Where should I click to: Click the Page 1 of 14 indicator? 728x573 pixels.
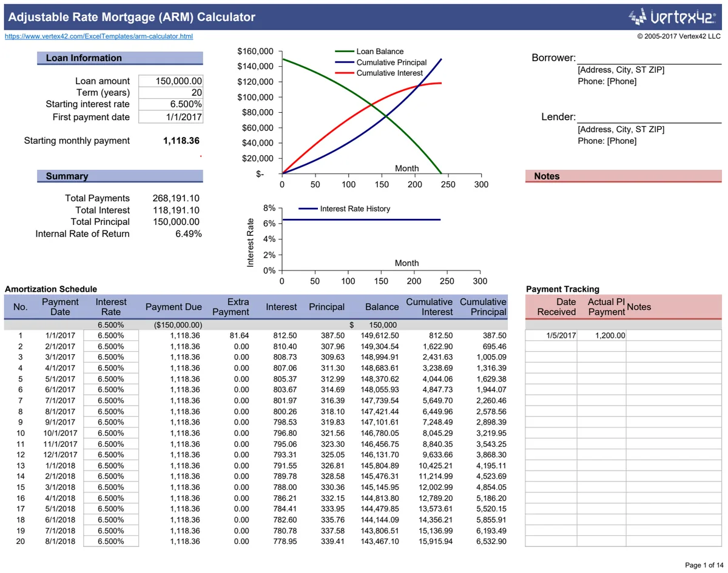[x=703, y=565]
